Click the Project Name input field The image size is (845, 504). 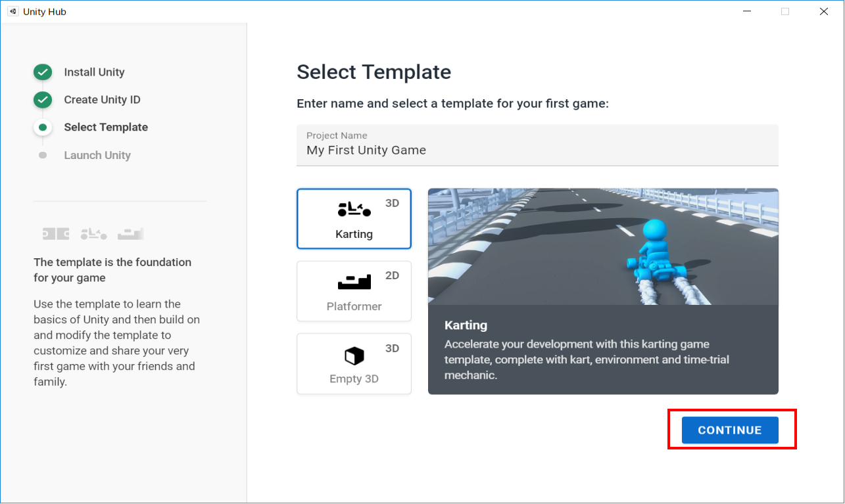point(537,145)
